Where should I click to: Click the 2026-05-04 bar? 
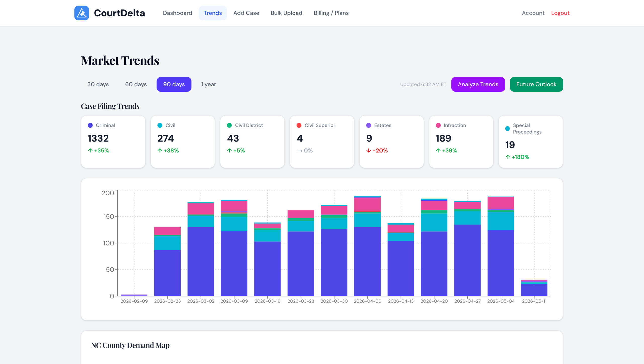pyautogui.click(x=501, y=246)
